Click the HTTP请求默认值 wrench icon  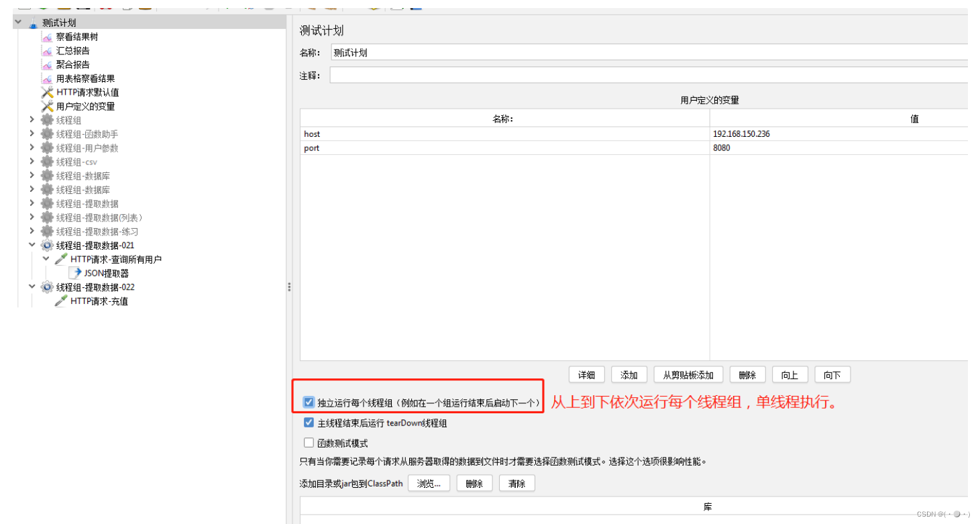47,93
